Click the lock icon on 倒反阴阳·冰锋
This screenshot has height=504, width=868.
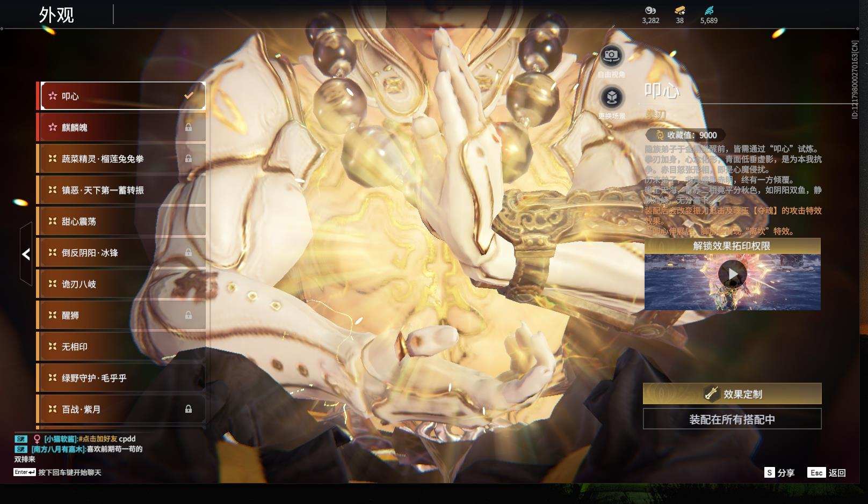[x=189, y=252]
